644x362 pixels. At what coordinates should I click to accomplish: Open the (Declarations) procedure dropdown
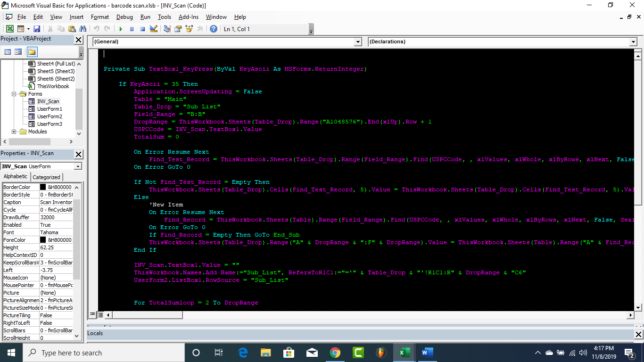(x=633, y=42)
